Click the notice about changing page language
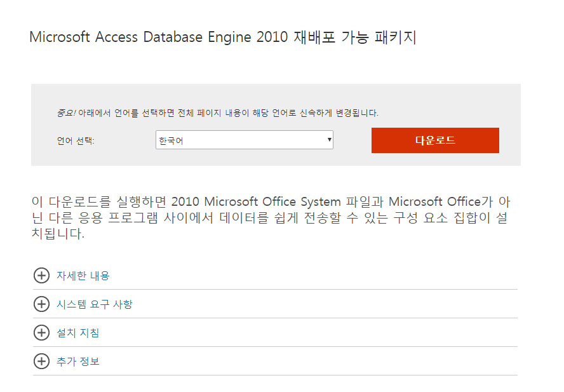This screenshot has height=392, width=564. pyautogui.click(x=218, y=113)
